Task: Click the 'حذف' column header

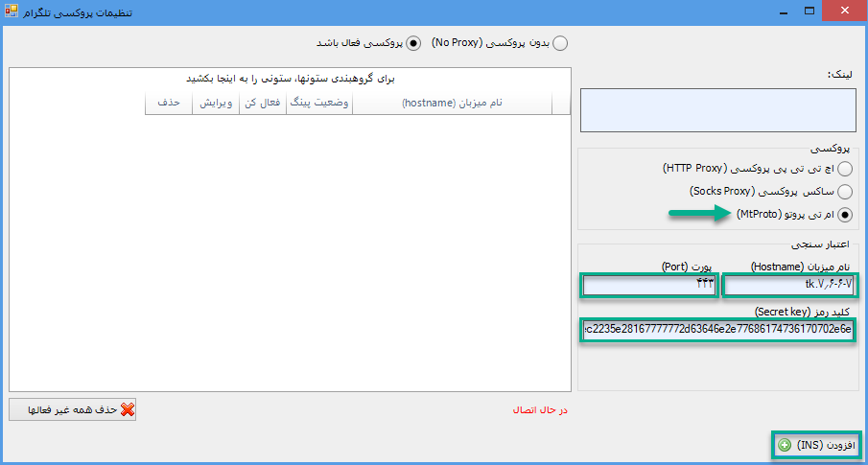Action: tap(169, 104)
